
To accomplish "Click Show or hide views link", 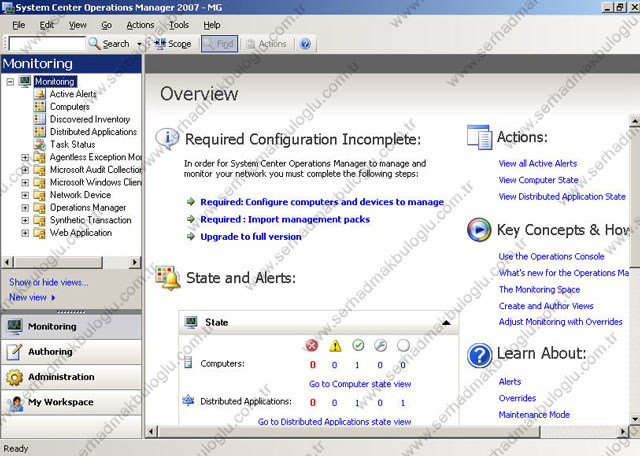I will coord(49,282).
